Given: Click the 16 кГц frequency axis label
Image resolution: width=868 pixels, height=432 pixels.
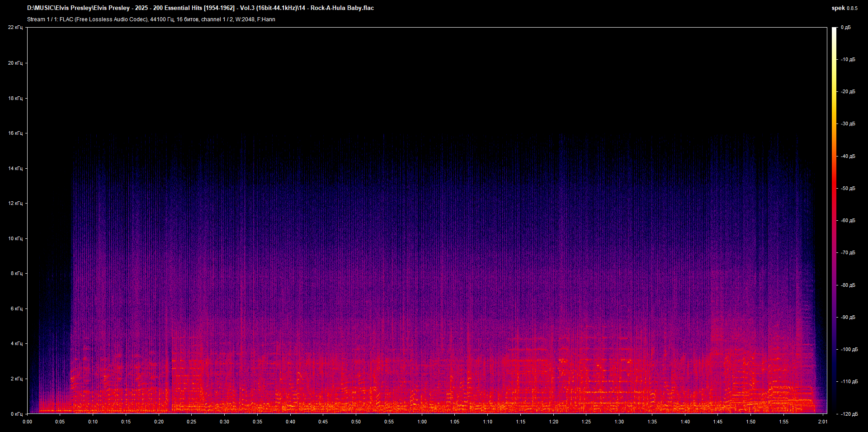Looking at the screenshot, I should (15, 133).
